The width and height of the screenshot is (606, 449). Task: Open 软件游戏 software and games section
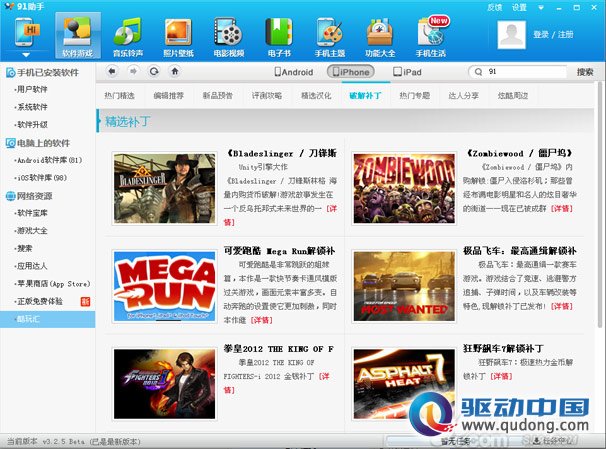pos(78,36)
